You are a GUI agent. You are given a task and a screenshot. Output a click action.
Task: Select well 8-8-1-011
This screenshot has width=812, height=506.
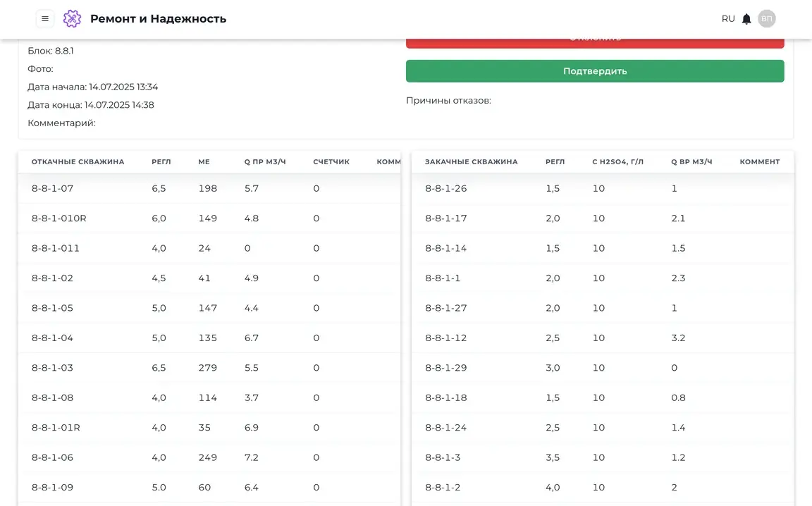click(209, 248)
